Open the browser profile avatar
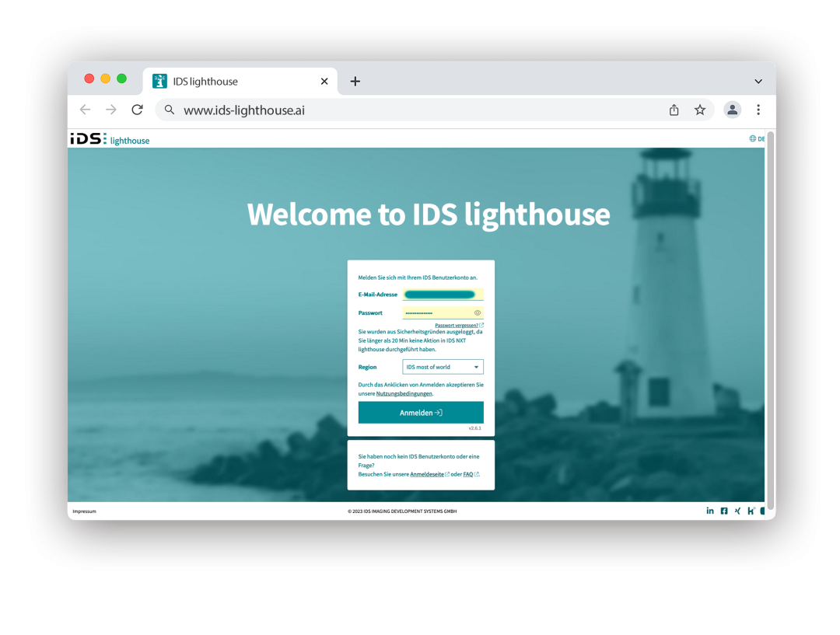Viewport: 840px width, 635px height. coord(733,110)
